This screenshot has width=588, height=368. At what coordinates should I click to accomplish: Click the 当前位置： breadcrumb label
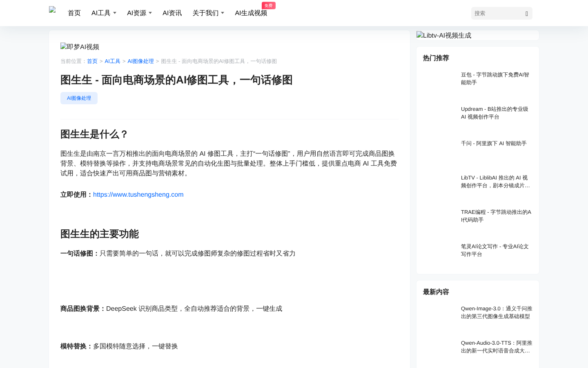73,61
